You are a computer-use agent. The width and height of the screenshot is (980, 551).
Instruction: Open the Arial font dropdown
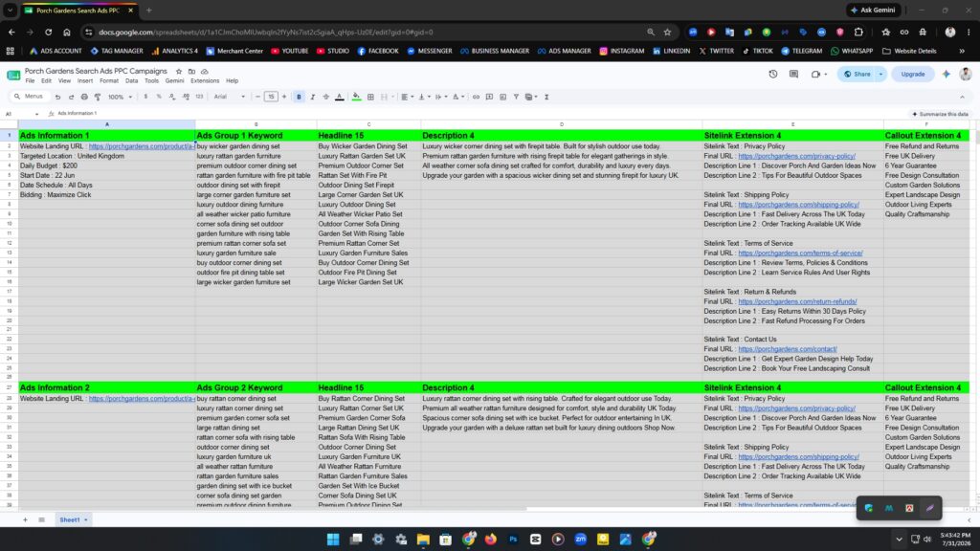(x=229, y=97)
